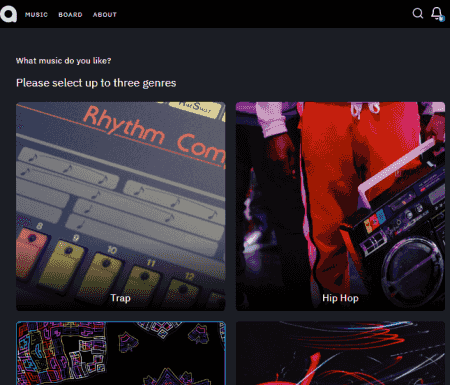Choose the neon-outline genre card below Trap
This screenshot has width=450, height=385.
coord(121,353)
